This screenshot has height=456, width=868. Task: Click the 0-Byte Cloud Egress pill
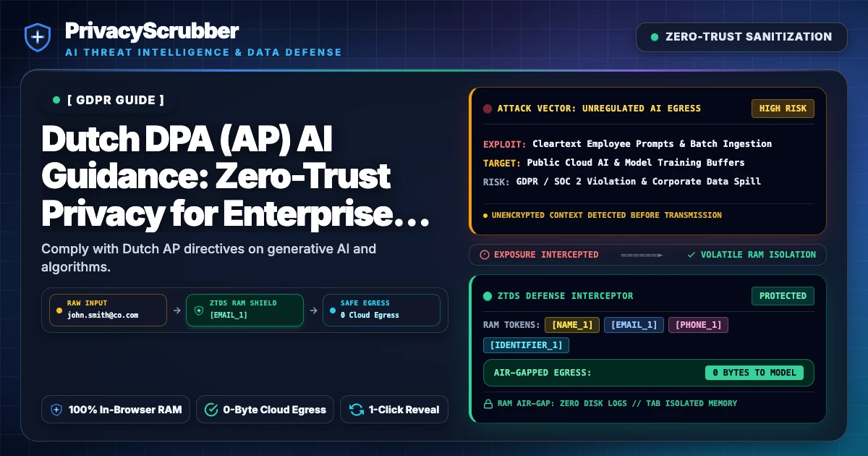tap(265, 410)
